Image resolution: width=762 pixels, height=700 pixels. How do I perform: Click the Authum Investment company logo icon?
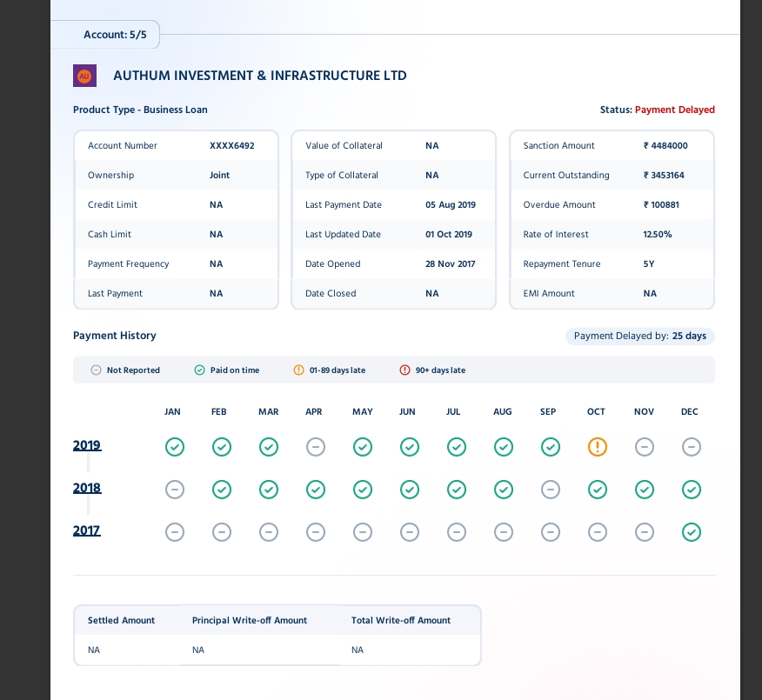(84, 76)
